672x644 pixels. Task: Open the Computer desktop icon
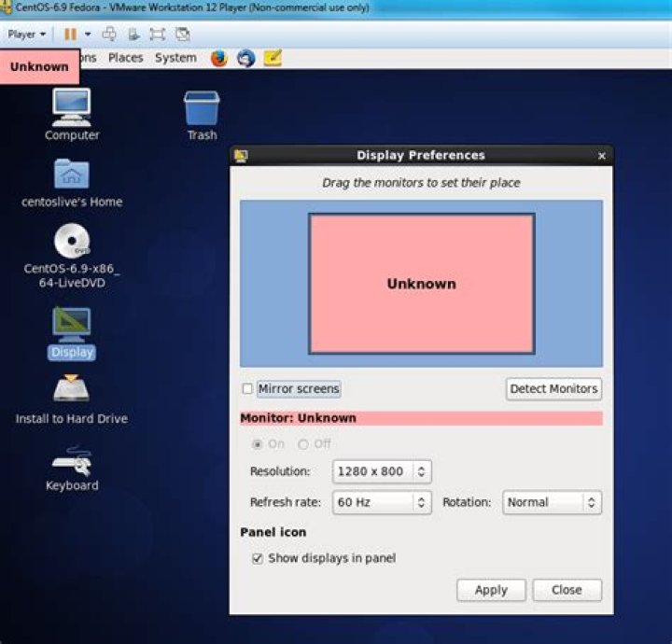coord(72,114)
